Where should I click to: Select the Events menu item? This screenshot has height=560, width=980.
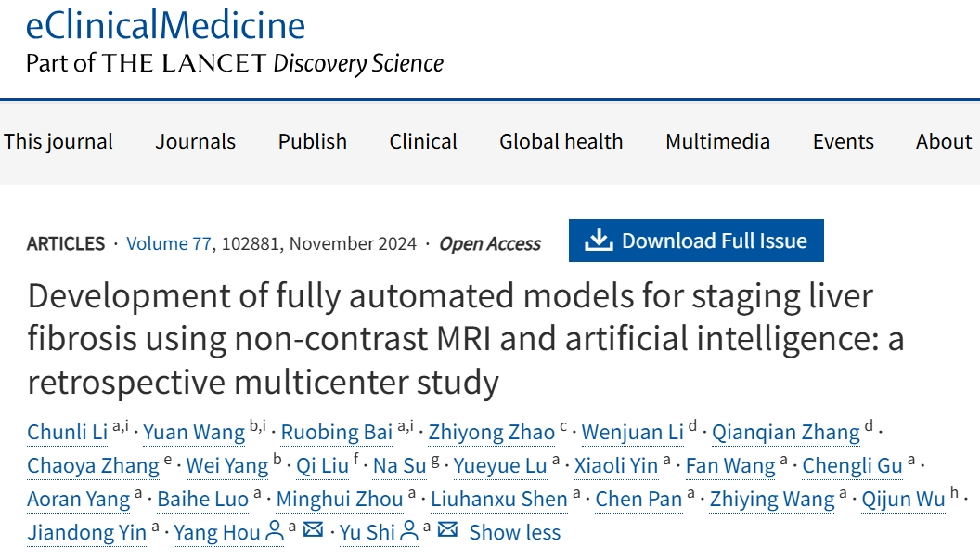[844, 141]
